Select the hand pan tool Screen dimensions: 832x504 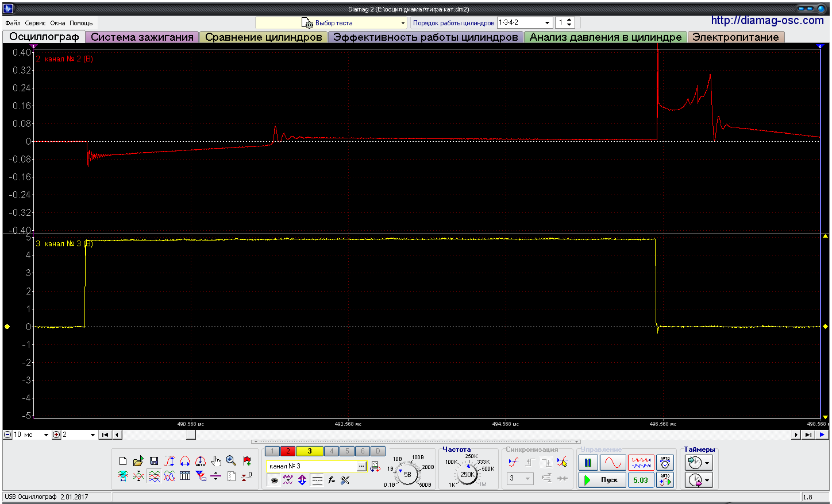click(216, 461)
